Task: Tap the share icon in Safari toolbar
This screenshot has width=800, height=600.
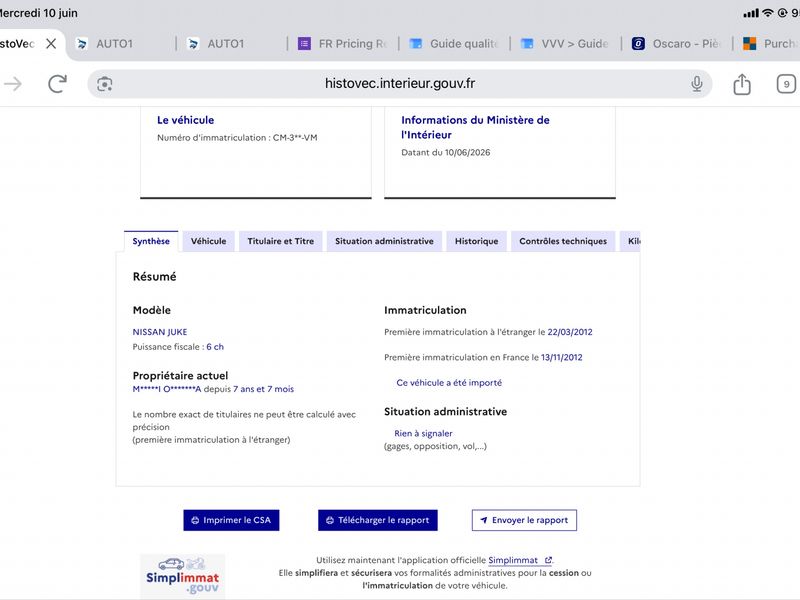Action: pos(742,84)
